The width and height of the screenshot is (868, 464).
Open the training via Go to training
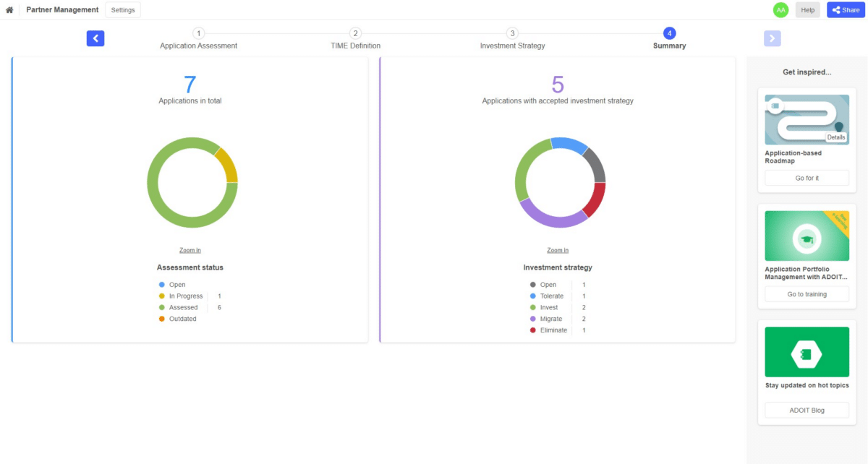click(807, 294)
